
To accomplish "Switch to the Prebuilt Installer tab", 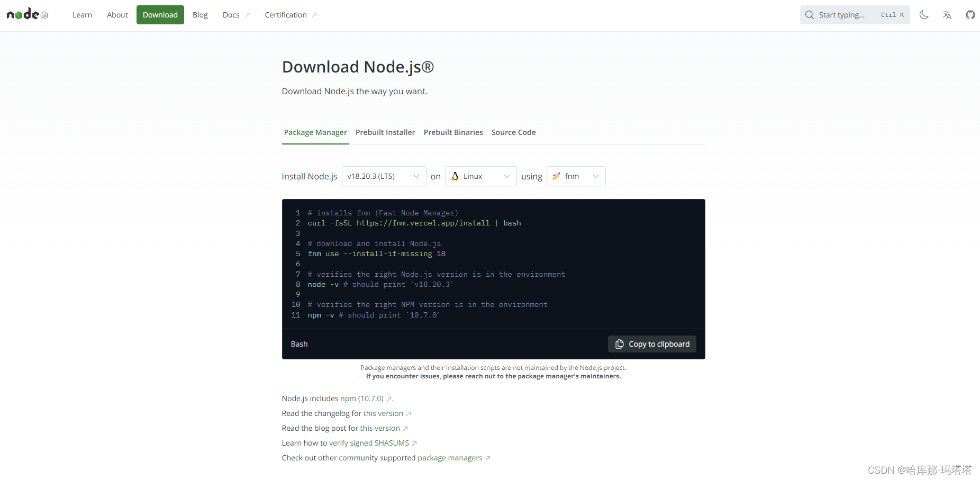I will coord(385,132).
